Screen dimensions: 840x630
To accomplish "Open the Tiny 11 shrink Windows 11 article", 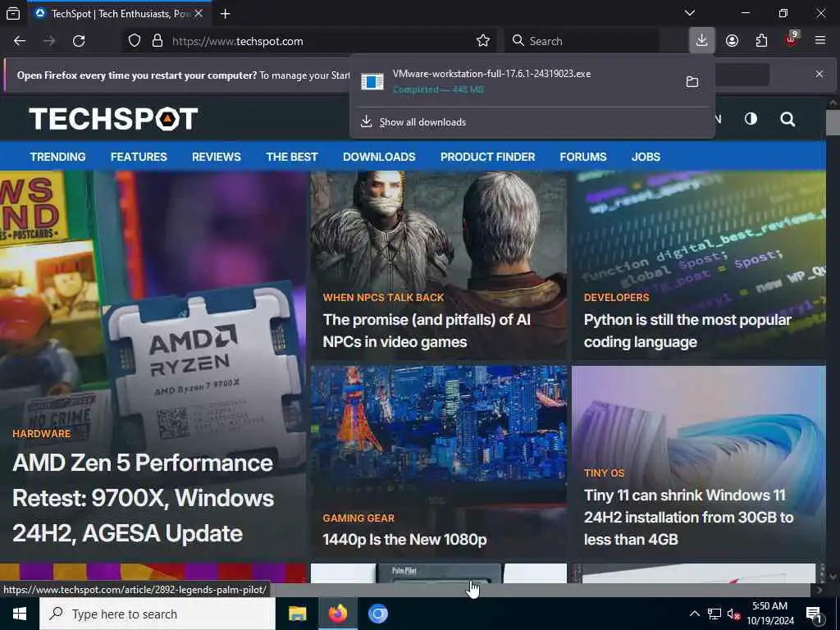I will (x=688, y=517).
